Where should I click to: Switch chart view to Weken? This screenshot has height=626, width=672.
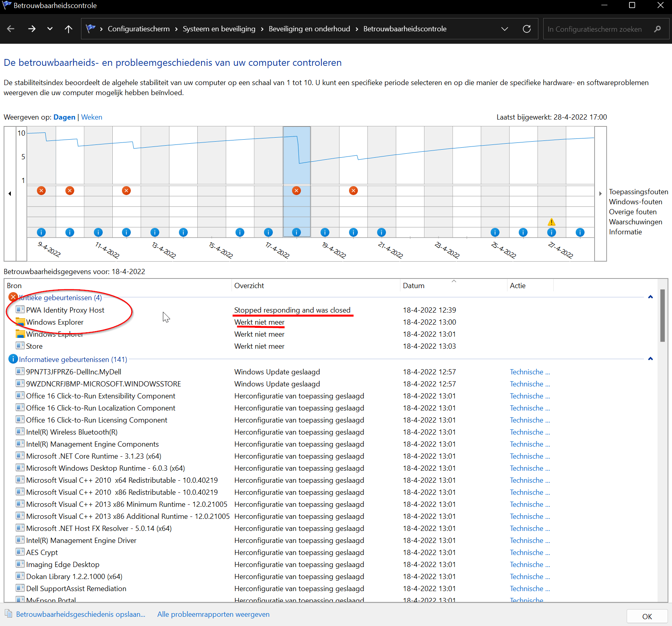coord(91,117)
